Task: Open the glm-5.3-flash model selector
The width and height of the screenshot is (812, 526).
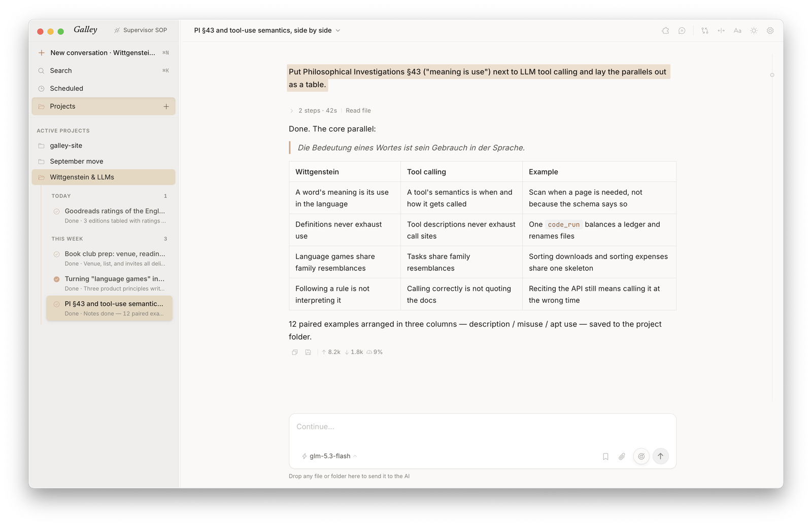Action: pyautogui.click(x=329, y=456)
